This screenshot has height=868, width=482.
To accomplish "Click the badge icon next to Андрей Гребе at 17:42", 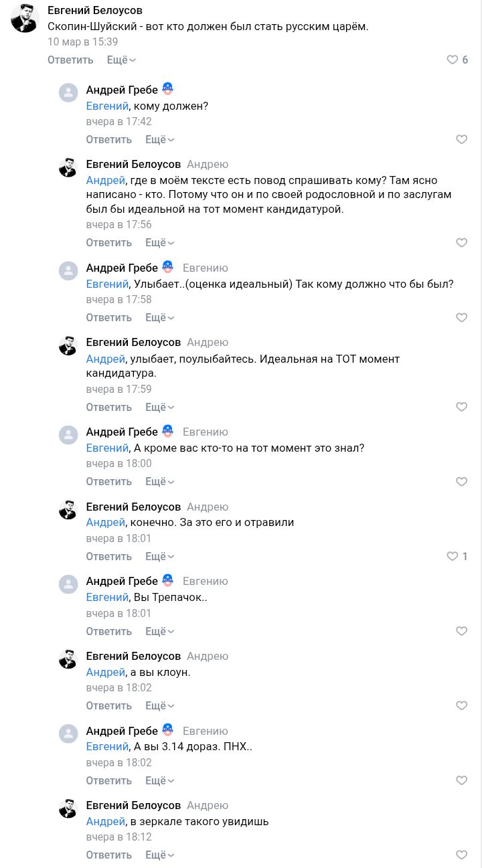I will (168, 89).
